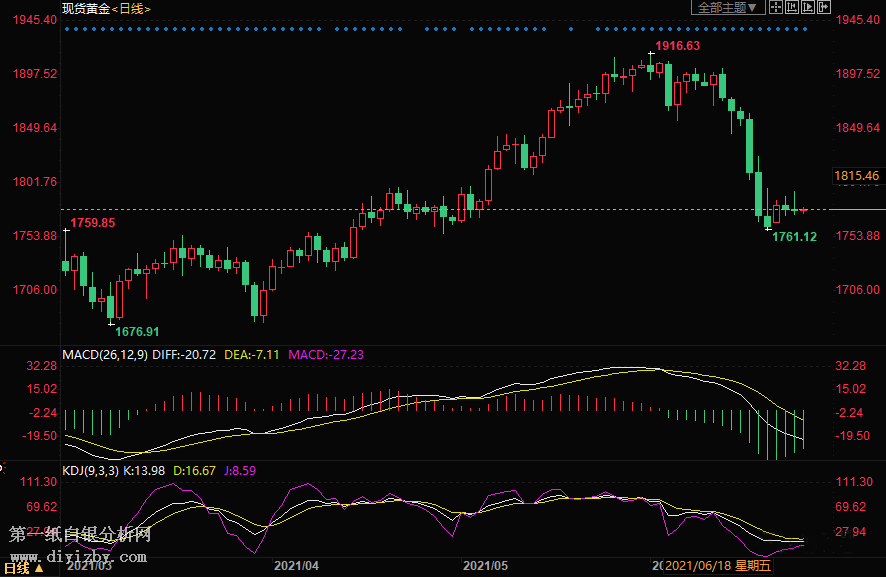Click the KDJ(9,3,3) indicator label

click(x=91, y=470)
